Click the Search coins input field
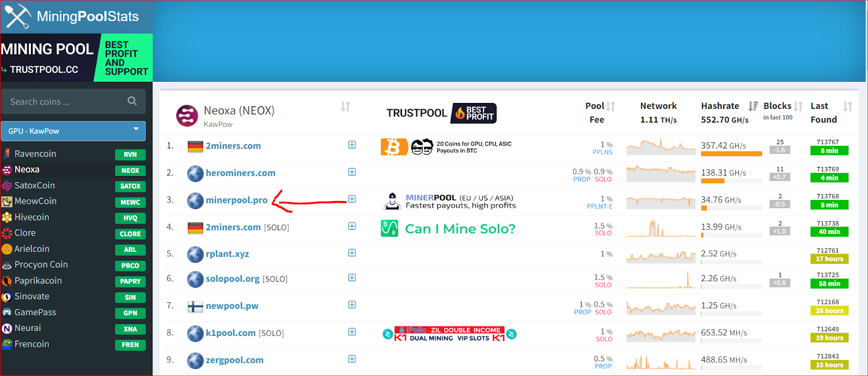 73,101
